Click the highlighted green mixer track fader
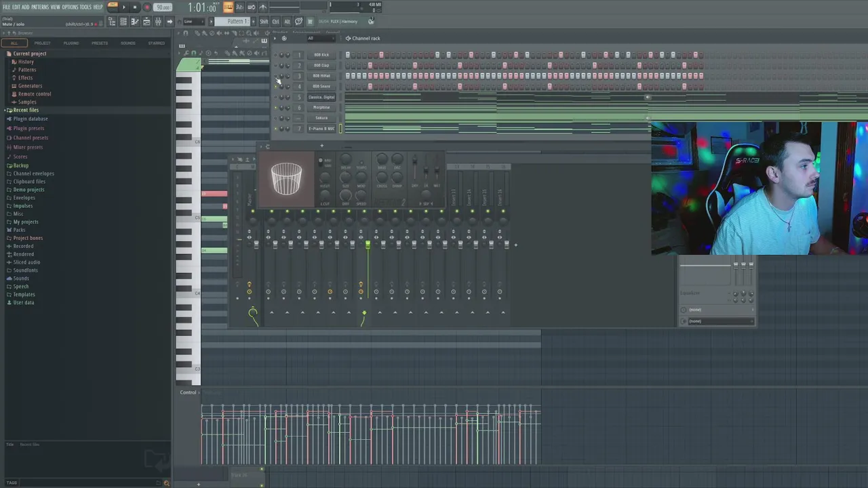 click(x=368, y=245)
